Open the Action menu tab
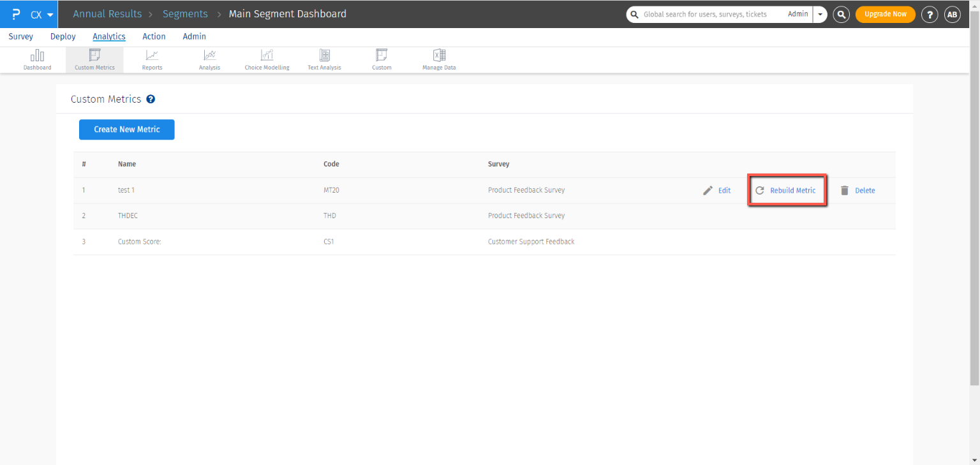 pyautogui.click(x=154, y=36)
